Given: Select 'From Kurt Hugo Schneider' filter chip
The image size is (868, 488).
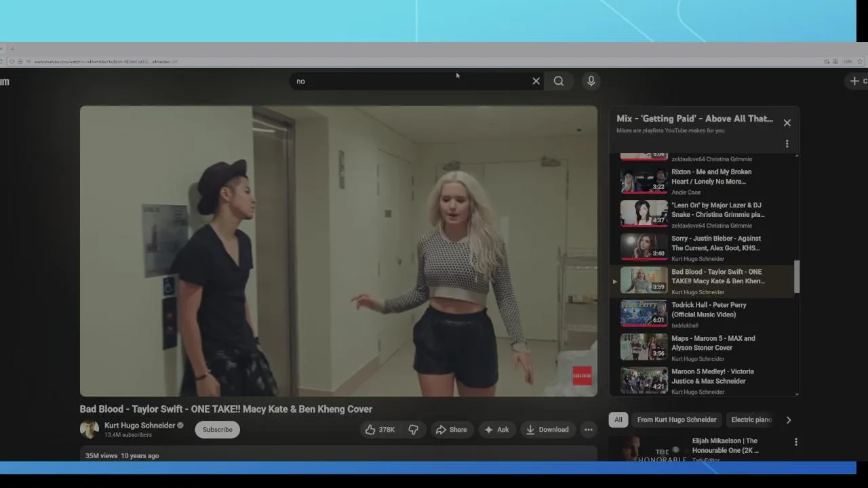Looking at the screenshot, I should [x=677, y=420].
